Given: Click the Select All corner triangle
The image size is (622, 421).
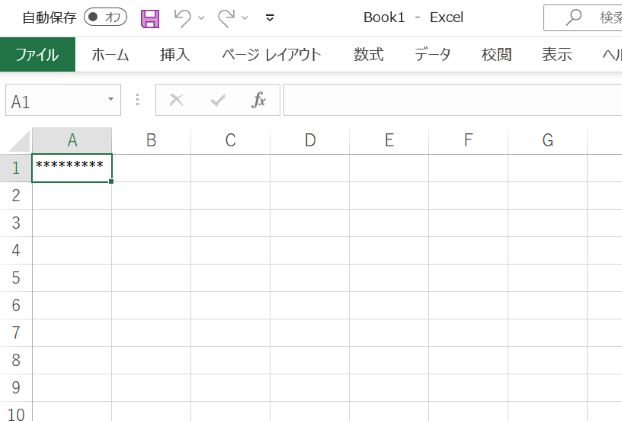Looking at the screenshot, I should tap(20, 141).
